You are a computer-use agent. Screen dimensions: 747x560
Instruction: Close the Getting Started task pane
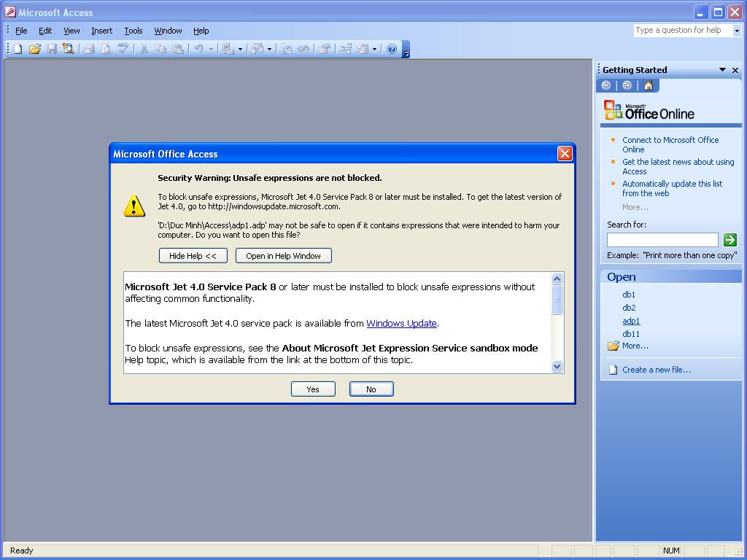tap(735, 70)
